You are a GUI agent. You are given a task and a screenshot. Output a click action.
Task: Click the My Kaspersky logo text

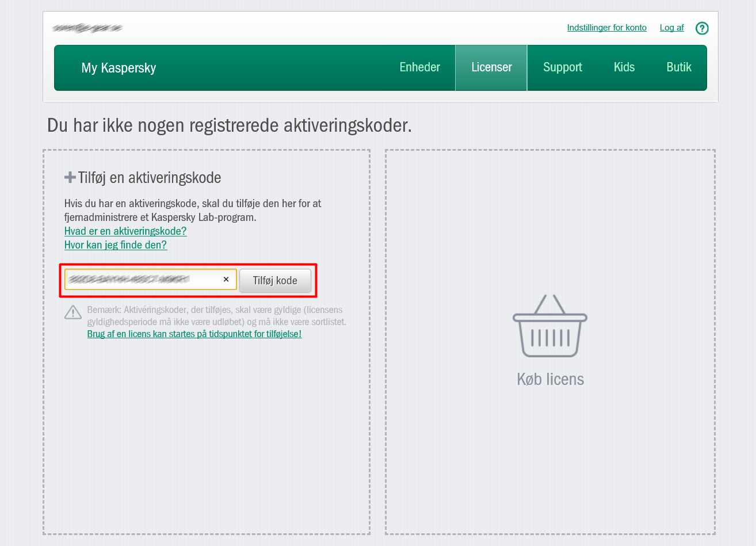point(119,68)
